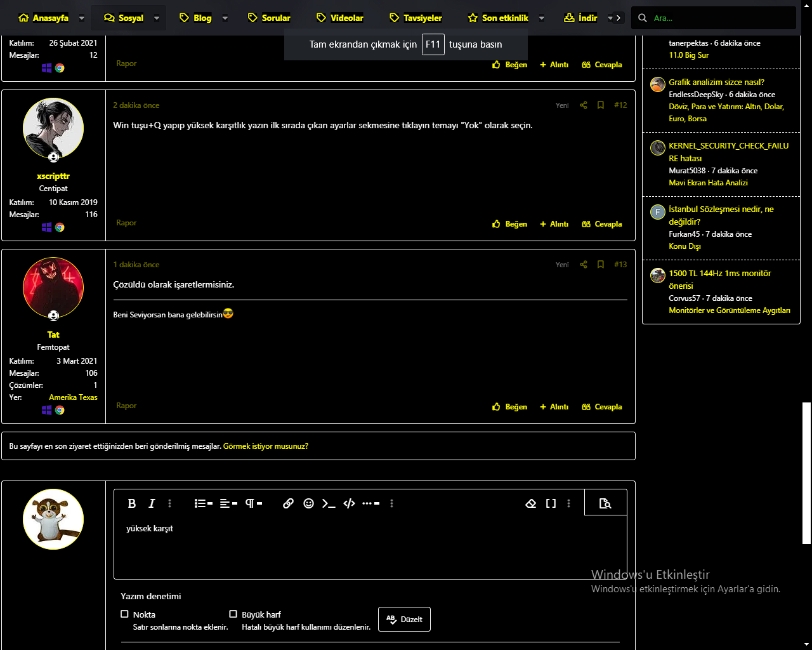Open the paragraph format dropdown
The image size is (812, 650).
(254, 503)
